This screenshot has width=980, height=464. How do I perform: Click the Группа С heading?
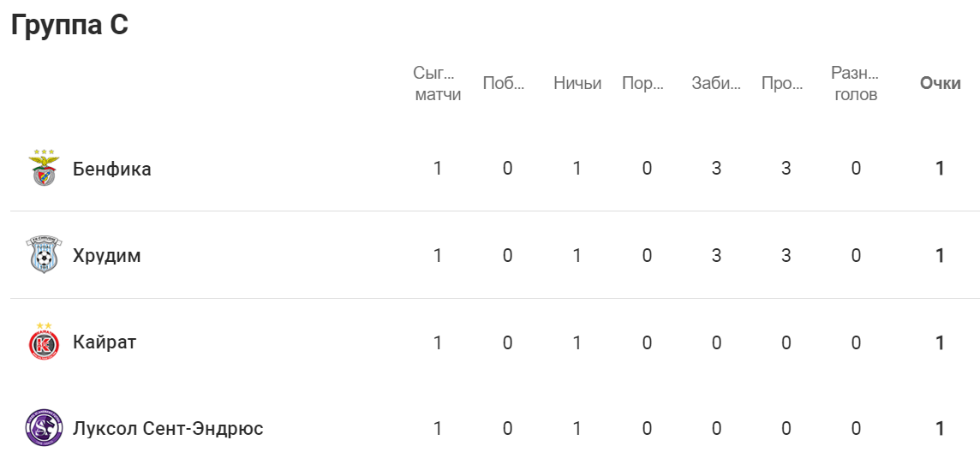(x=69, y=26)
